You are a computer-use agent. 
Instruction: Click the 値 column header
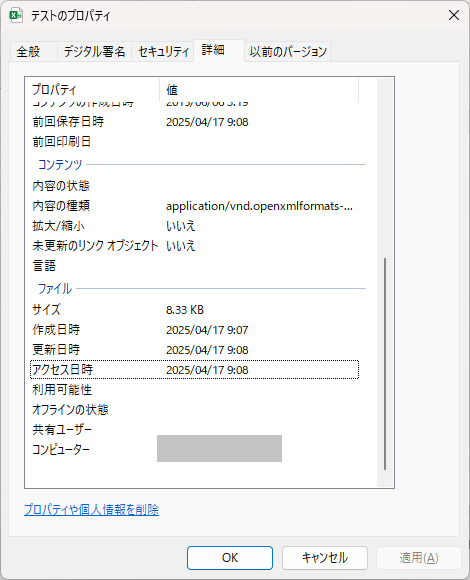point(259,90)
